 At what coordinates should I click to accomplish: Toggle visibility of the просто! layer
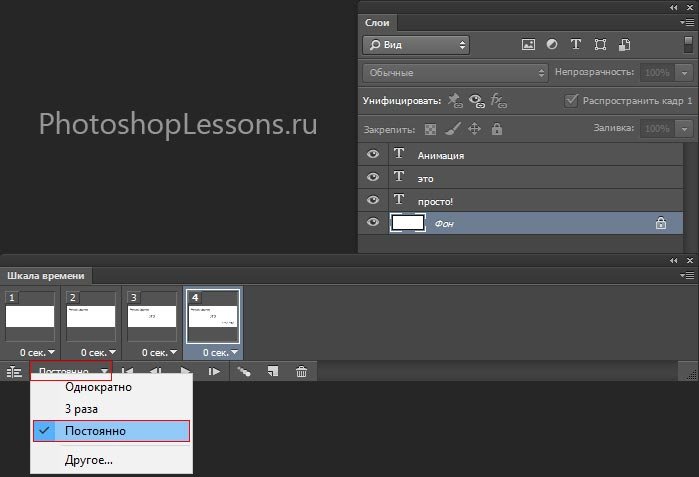click(x=374, y=199)
